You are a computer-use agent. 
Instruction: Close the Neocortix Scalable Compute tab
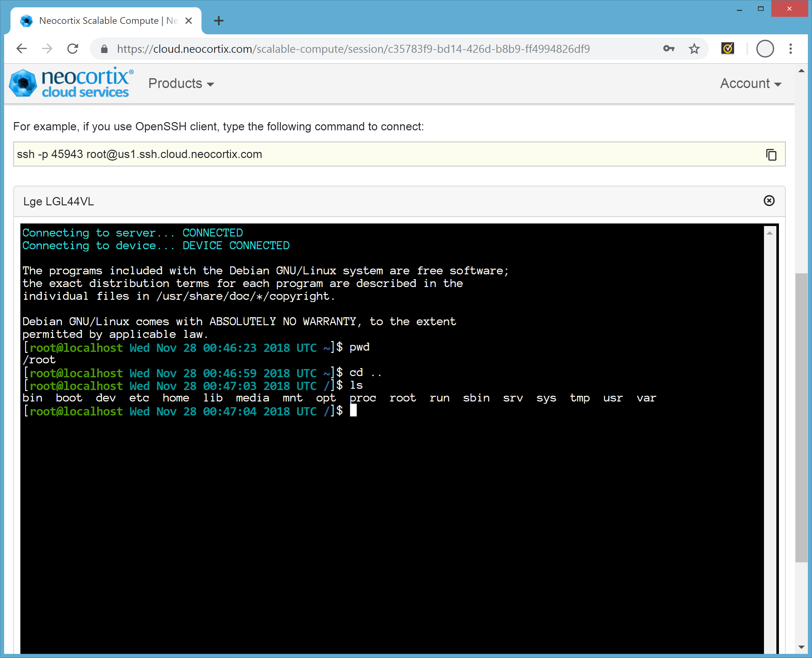189,21
